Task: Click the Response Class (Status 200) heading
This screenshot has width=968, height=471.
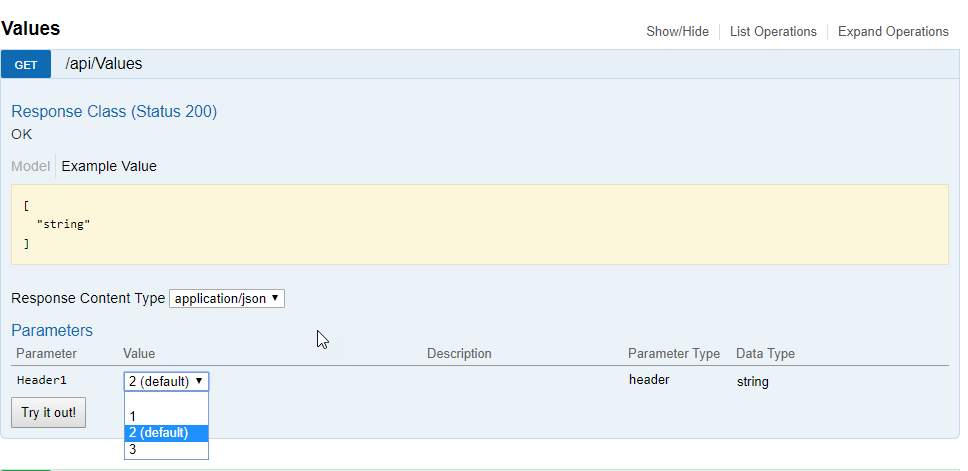Action: click(114, 111)
